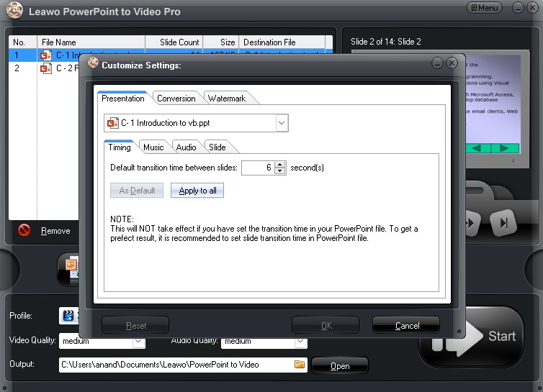Select the second file row in list
This screenshot has width=543, height=392.
coord(72,68)
